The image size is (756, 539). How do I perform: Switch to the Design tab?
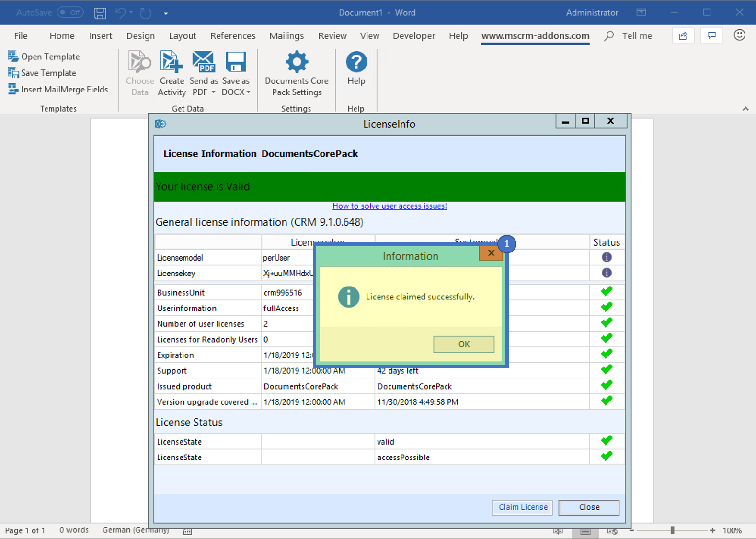(x=140, y=36)
